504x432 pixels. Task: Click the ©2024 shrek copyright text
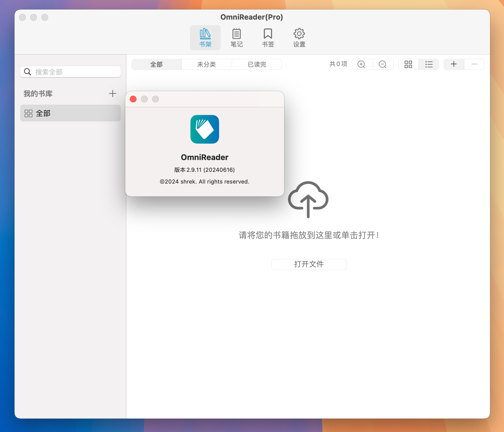point(204,182)
